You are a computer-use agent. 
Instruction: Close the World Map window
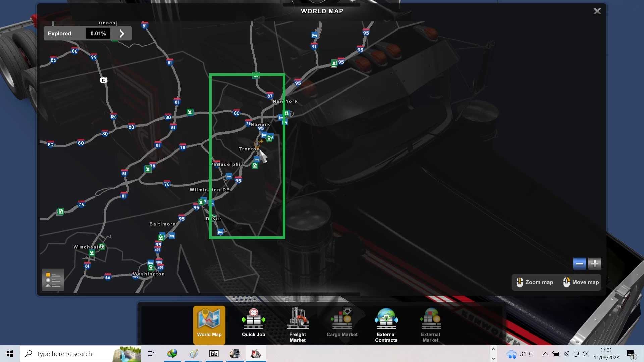(597, 11)
